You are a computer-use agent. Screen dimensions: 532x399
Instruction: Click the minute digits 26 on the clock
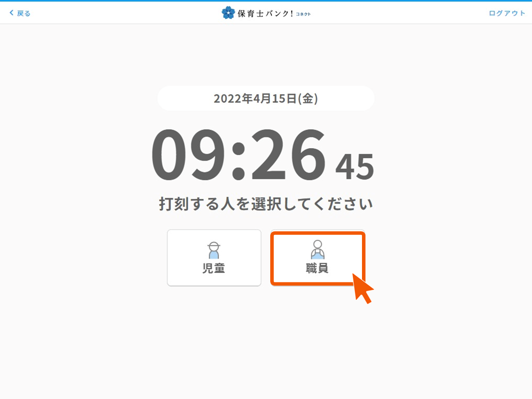289,155
